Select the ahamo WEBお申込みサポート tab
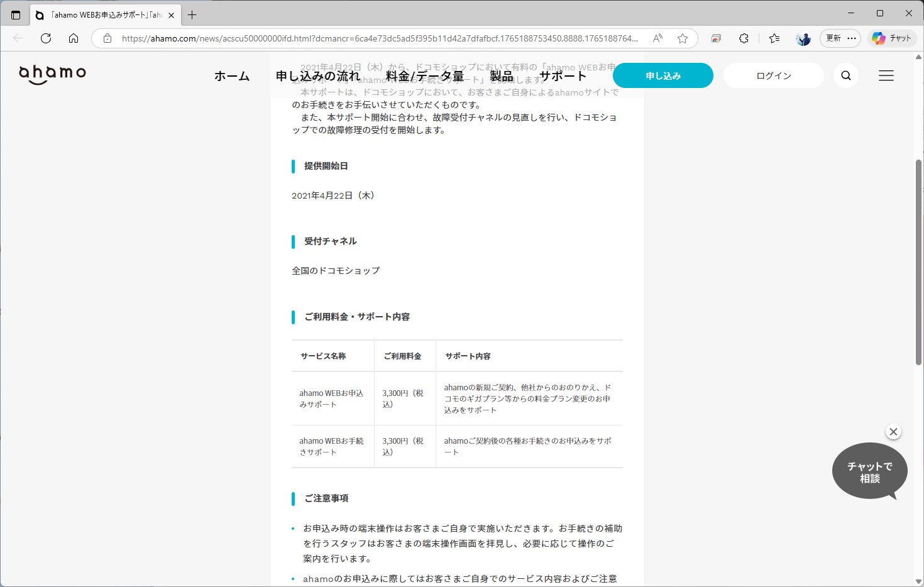924x587 pixels. (105, 15)
